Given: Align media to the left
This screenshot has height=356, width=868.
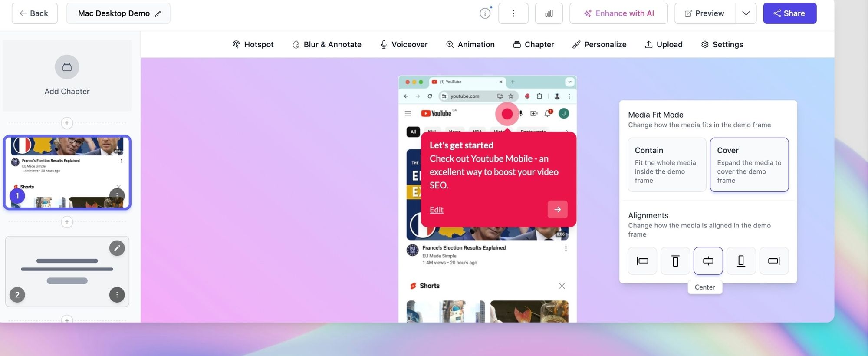Looking at the screenshot, I should (642, 261).
